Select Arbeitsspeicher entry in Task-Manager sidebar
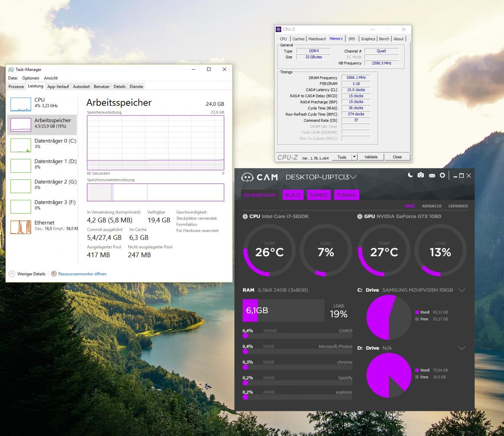The width and height of the screenshot is (504, 436). pyautogui.click(x=42, y=125)
